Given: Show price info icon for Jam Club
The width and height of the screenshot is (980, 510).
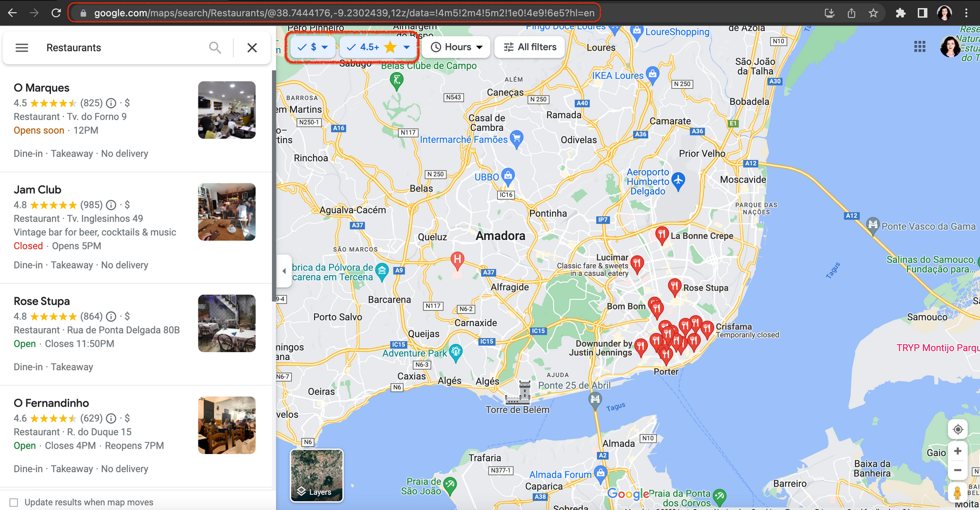Looking at the screenshot, I should (111, 205).
